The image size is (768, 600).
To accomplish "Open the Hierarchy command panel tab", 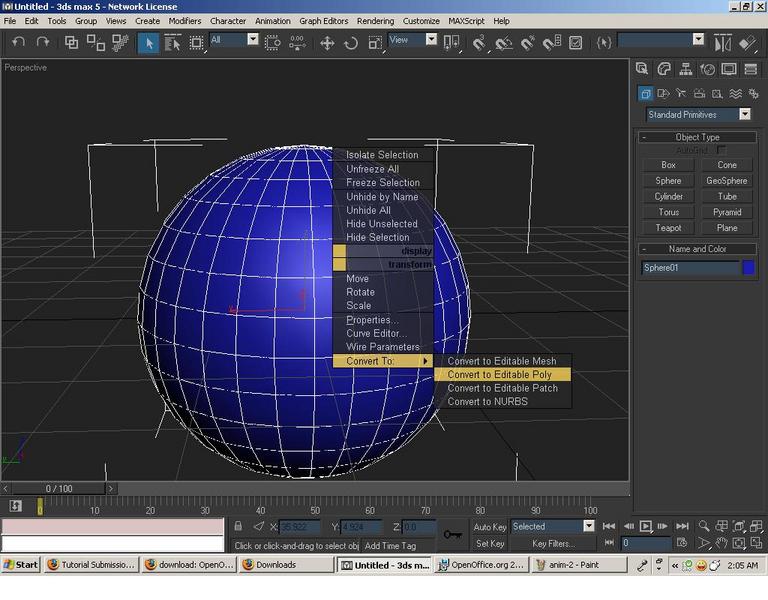I will pos(686,70).
